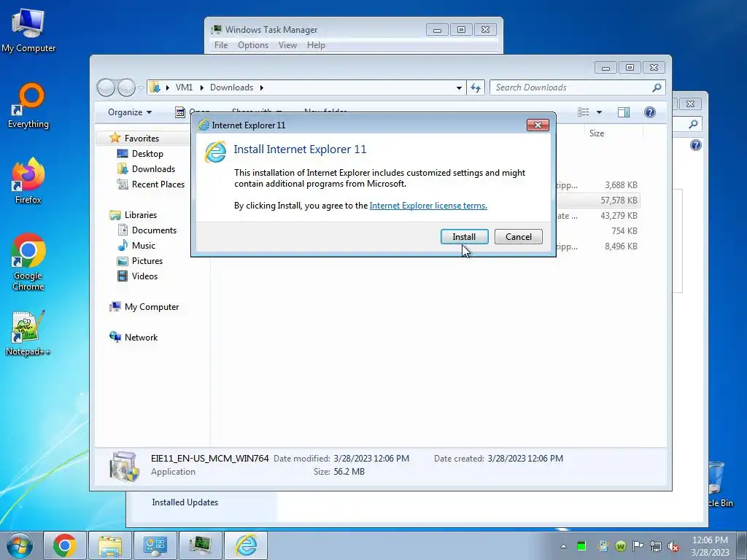This screenshot has height=560, width=747.
Task: Click Installed Updates in the background window
Action: tap(185, 502)
